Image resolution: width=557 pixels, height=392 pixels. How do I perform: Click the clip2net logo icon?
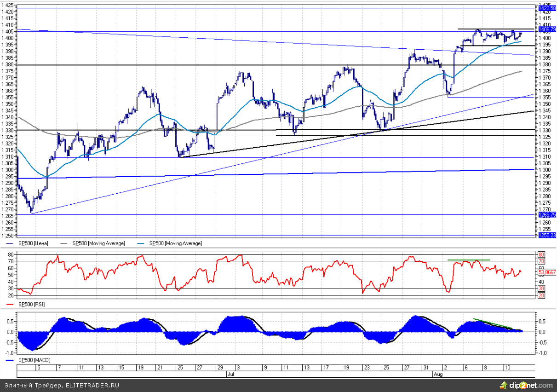pyautogui.click(x=505, y=385)
